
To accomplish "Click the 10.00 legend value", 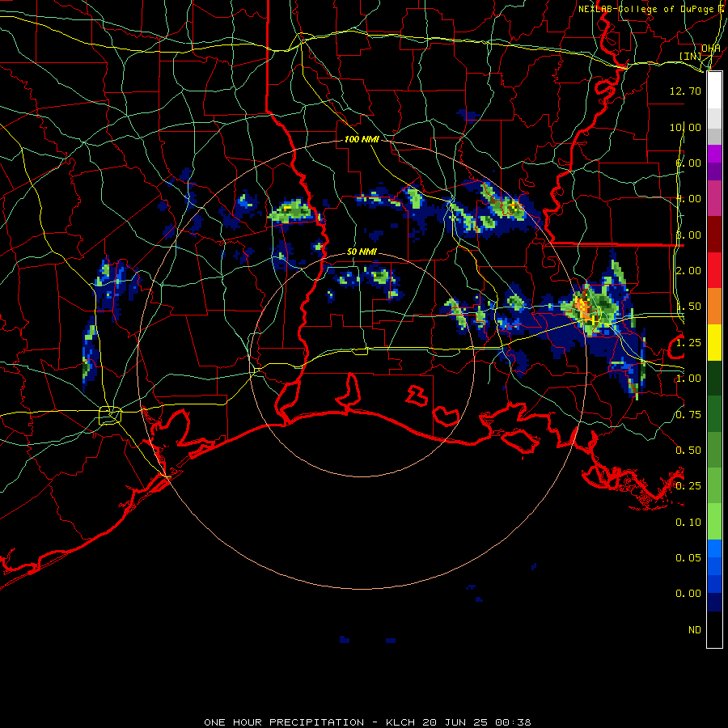I will [685, 127].
